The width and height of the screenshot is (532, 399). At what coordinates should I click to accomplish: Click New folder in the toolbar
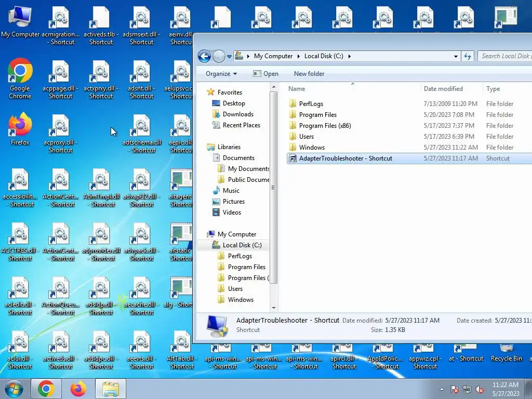coord(309,74)
